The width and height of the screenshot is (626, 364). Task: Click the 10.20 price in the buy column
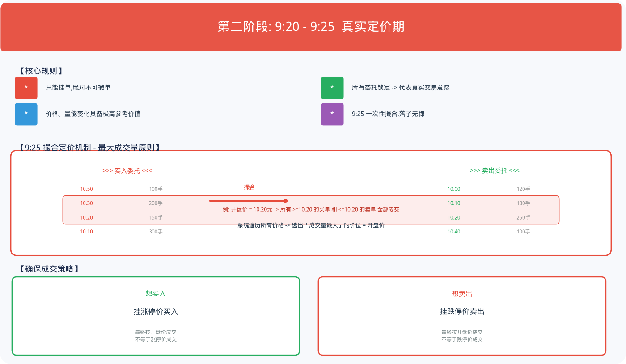tap(87, 218)
